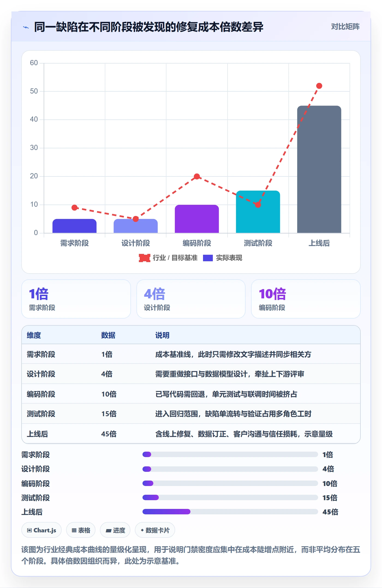
Task: Click the 说明 table column header
Action: (162, 335)
